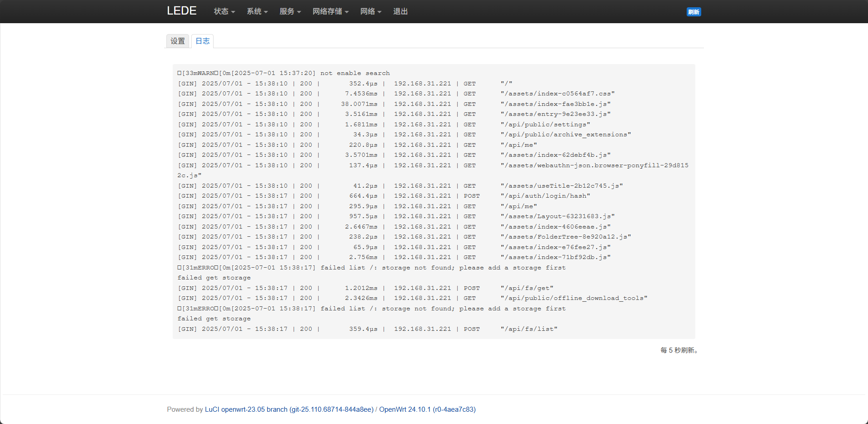Click the /assets/entry-9e23ee33.js log line
Screen dimensions: 868x424
pos(394,114)
